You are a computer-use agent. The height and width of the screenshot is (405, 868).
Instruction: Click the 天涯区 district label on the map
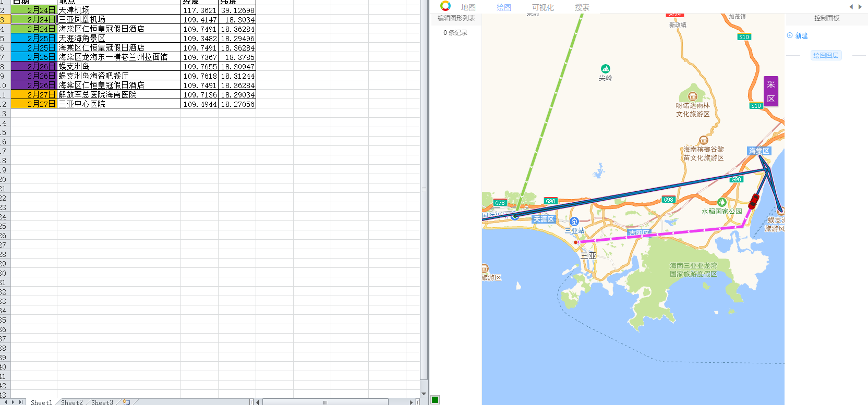click(543, 219)
